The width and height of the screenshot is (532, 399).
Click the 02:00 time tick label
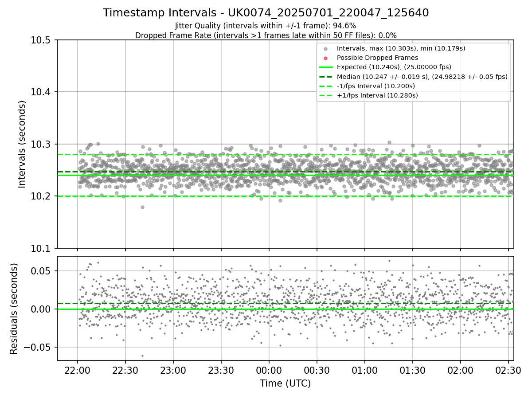[x=461, y=370]
